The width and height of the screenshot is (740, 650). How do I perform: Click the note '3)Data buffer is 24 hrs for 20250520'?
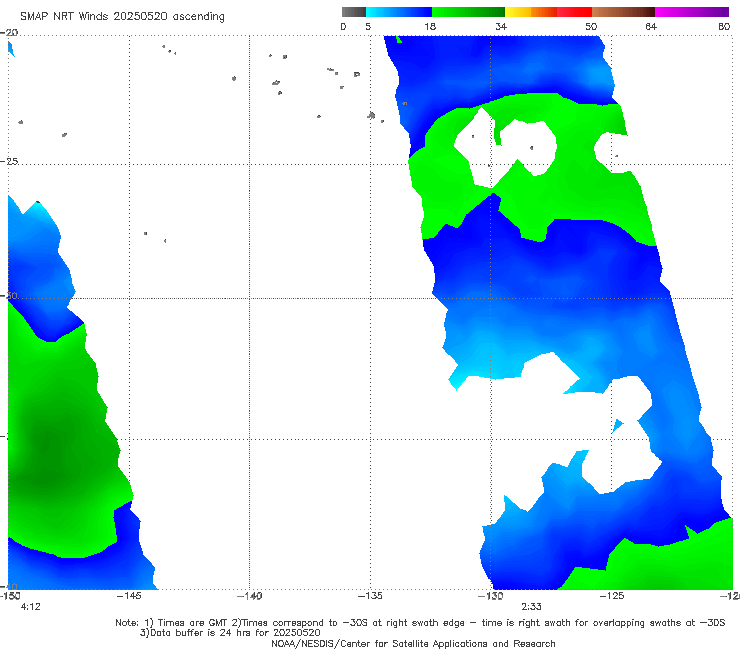(x=230, y=633)
